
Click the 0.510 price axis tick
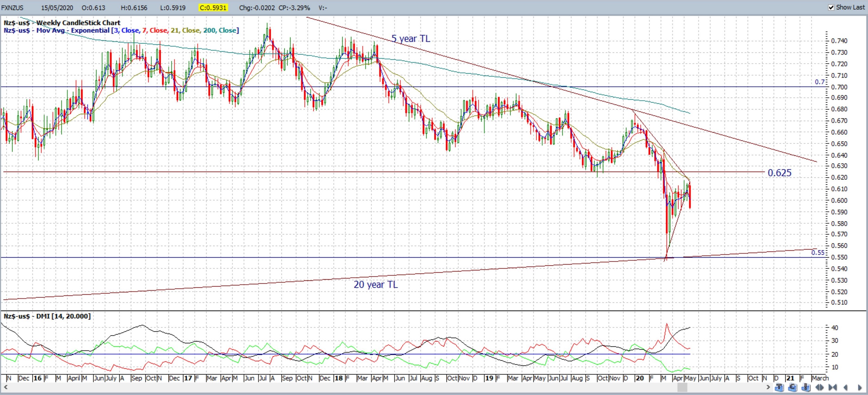point(839,303)
